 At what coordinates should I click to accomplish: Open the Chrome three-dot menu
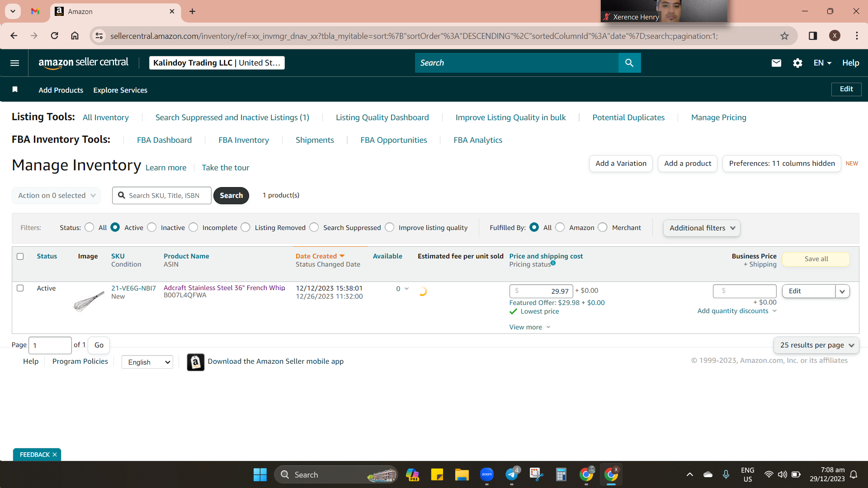[857, 36]
